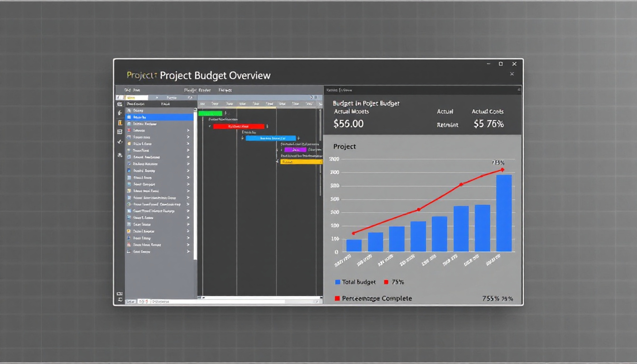The height and width of the screenshot is (364, 637).
Task: Select the green Gantt bar
Action: pyautogui.click(x=210, y=113)
